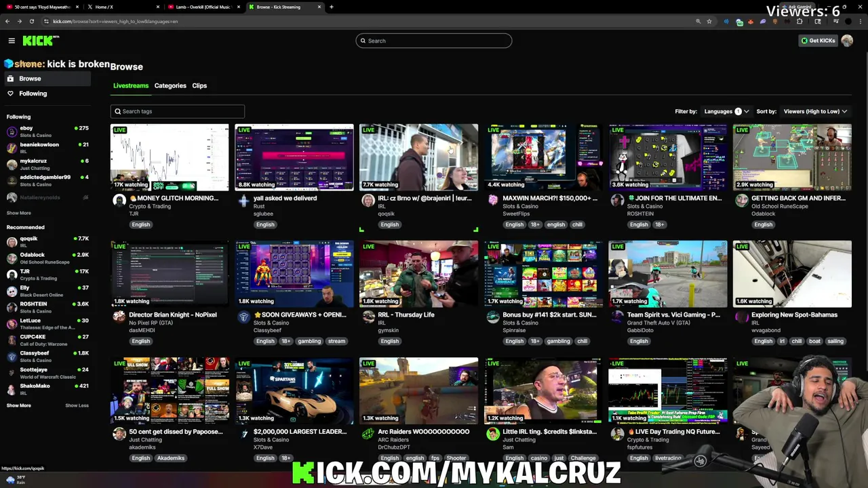Screen dimensions: 868x488
Task: Click the Search tags input
Action: [x=178, y=111]
